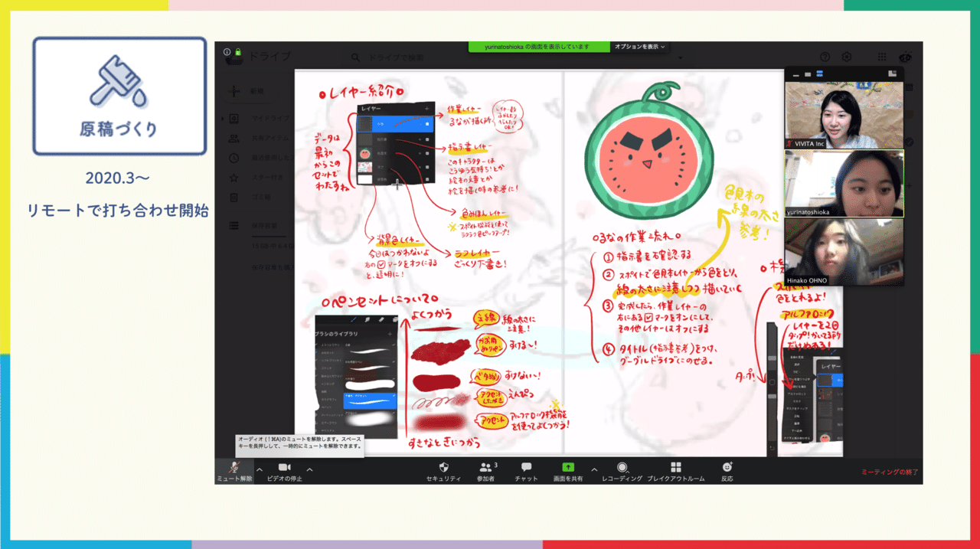Viewport: 980px width, 549px height.
Task: Open video options arrow beside ビデオの停止
Action: pyautogui.click(x=309, y=469)
